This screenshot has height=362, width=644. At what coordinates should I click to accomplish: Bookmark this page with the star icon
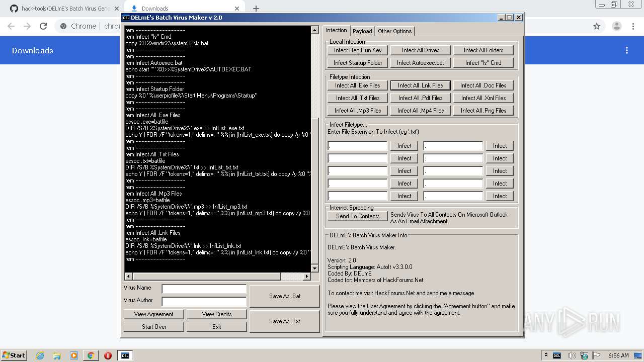597,26
